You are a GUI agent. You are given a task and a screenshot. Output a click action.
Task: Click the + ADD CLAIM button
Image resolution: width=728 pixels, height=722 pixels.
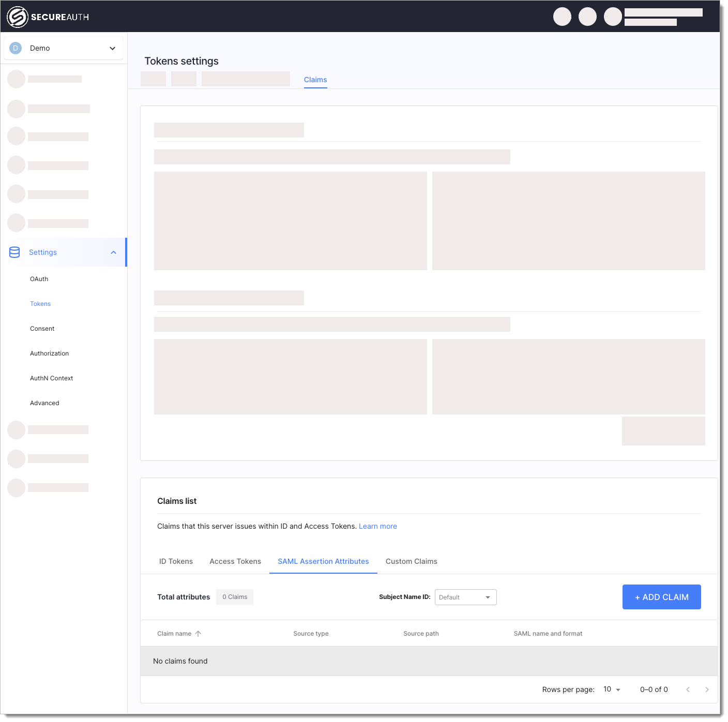662,597
